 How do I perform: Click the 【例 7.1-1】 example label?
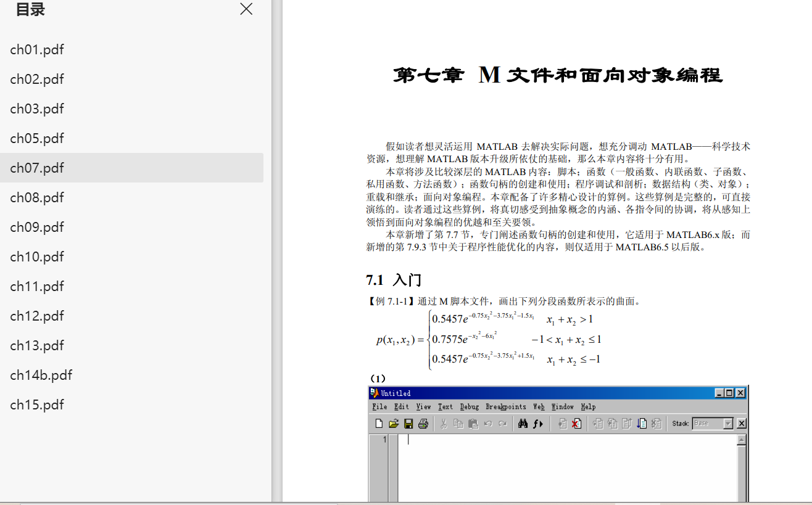click(391, 302)
